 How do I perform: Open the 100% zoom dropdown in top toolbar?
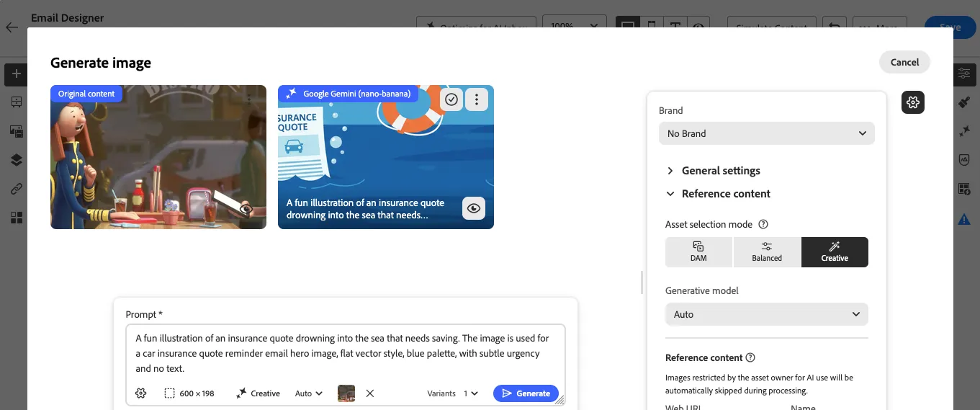point(574,27)
